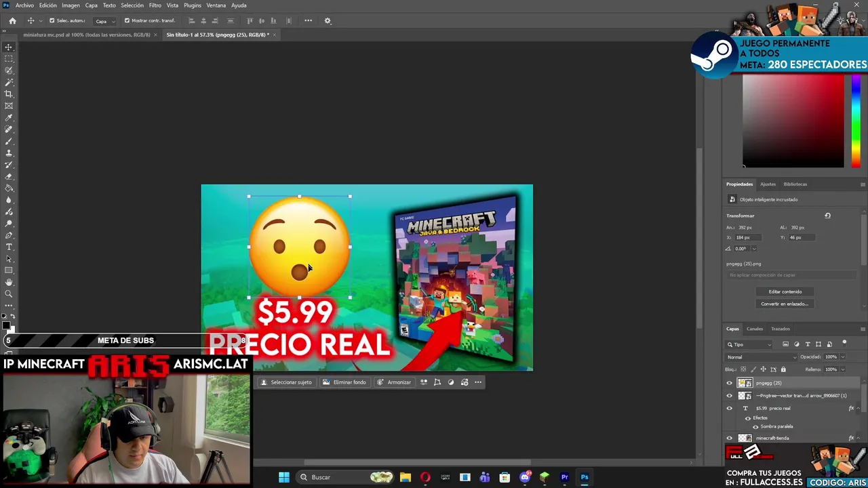Select the Zoom tool
This screenshot has height=488, width=868.
(9, 294)
